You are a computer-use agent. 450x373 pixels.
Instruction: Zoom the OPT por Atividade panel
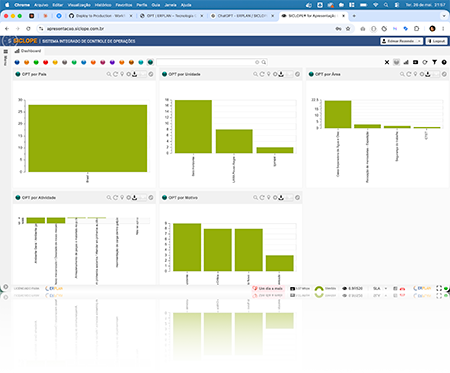tap(109, 198)
